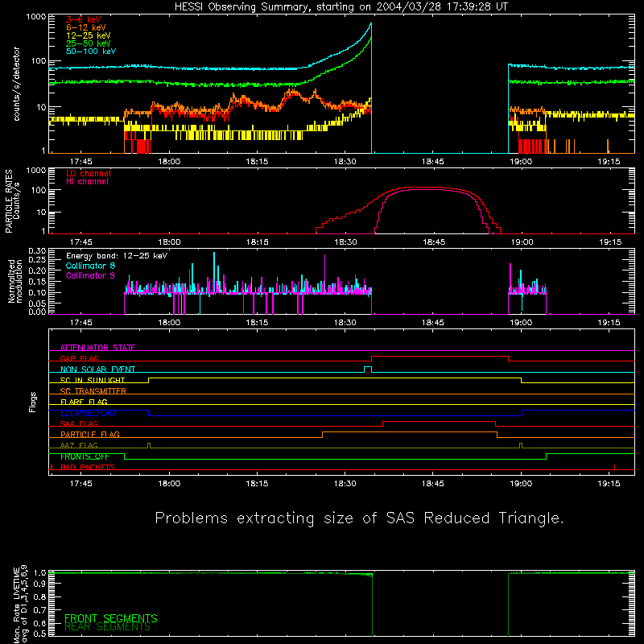Click the '0.30' modulation y-tick label
This screenshot has height=644, width=644.
point(37,251)
